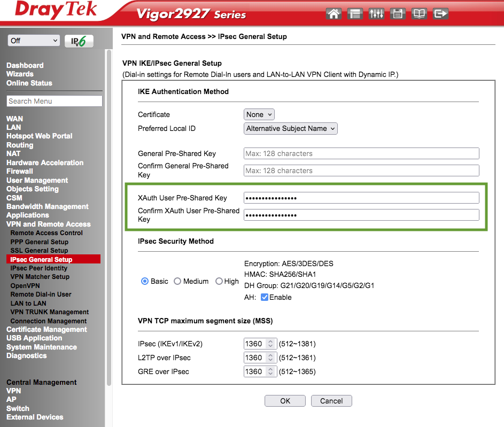Viewport: 504px width, 427px height.
Task: Open IPsec Peer Identity menu item
Action: (39, 268)
